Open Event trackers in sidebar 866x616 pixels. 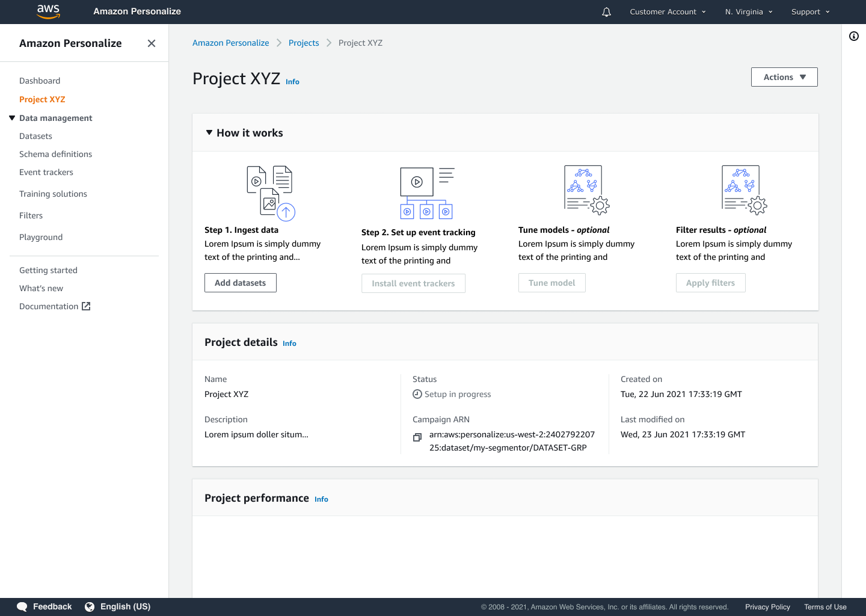pos(46,172)
